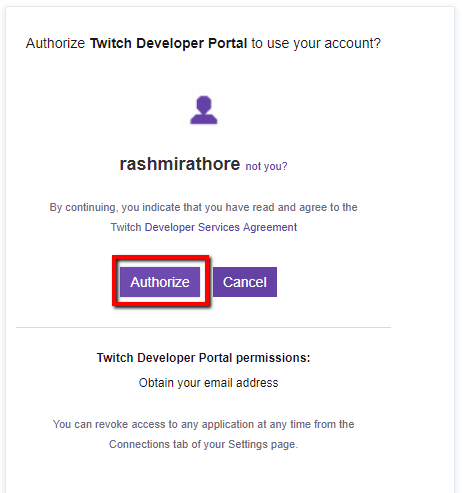Click the "By continuing, you indicate" sentence
The height and width of the screenshot is (493, 462).
[x=203, y=207]
